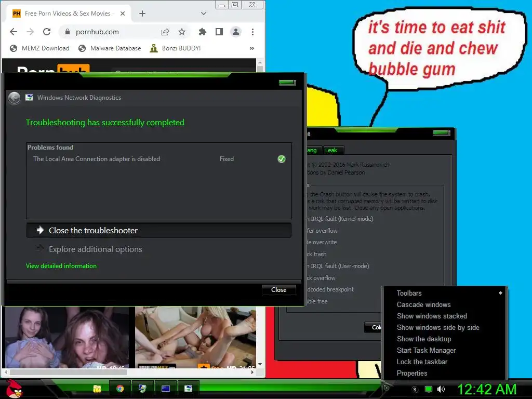Select the Stack trash crash option
Image resolution: width=532 pixels, height=399 pixels.
click(316, 254)
